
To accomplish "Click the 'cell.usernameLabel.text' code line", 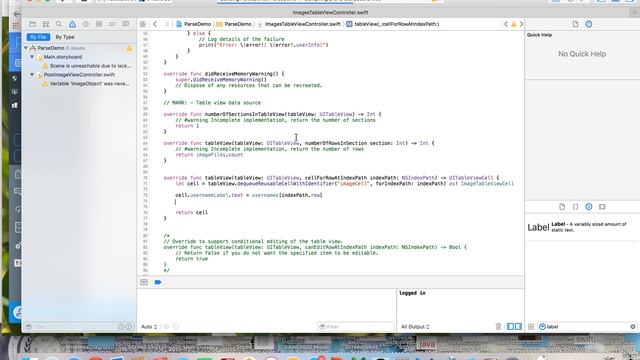I will [249, 195].
